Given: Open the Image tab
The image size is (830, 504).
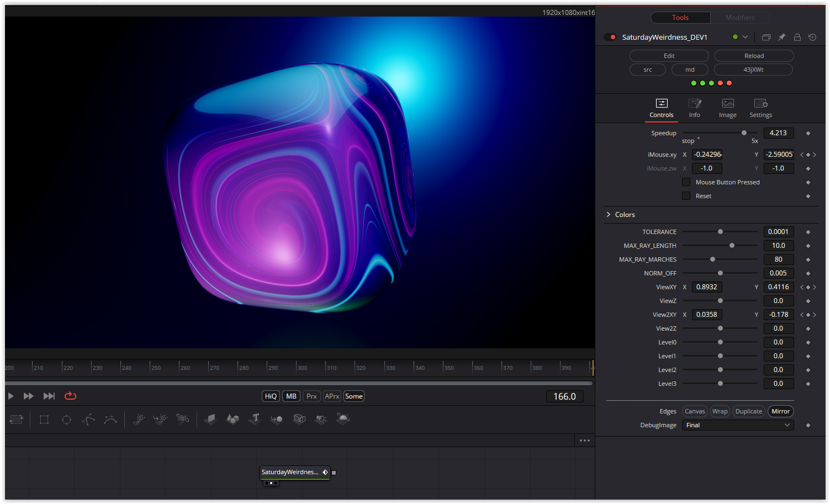Looking at the screenshot, I should 728,109.
